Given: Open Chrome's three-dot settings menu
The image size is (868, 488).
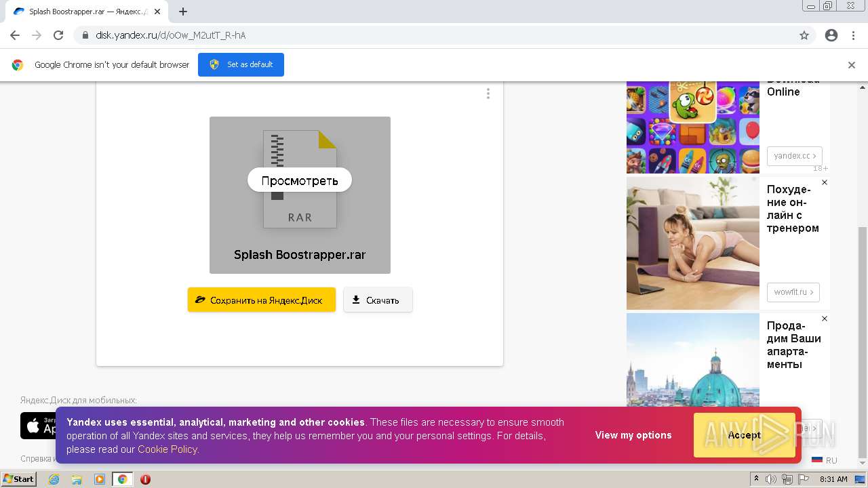Looking at the screenshot, I should point(853,35).
